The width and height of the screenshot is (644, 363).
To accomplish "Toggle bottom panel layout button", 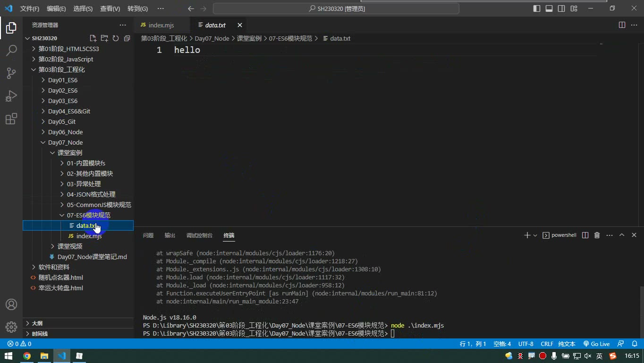I will (549, 9).
